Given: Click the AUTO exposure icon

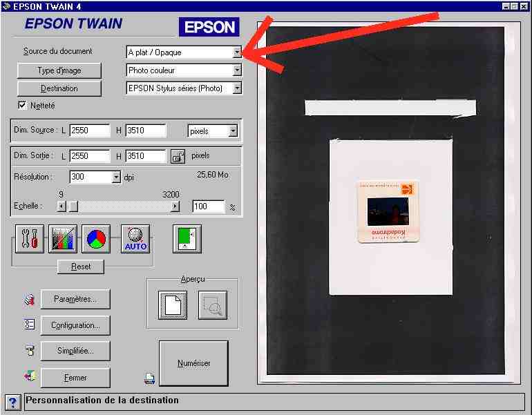Looking at the screenshot, I should coord(135,239).
